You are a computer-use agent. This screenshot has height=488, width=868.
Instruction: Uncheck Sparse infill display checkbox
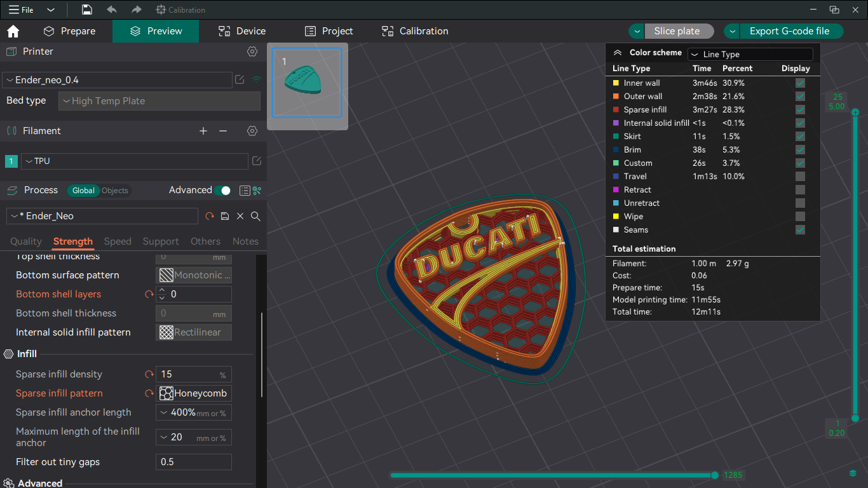point(800,110)
